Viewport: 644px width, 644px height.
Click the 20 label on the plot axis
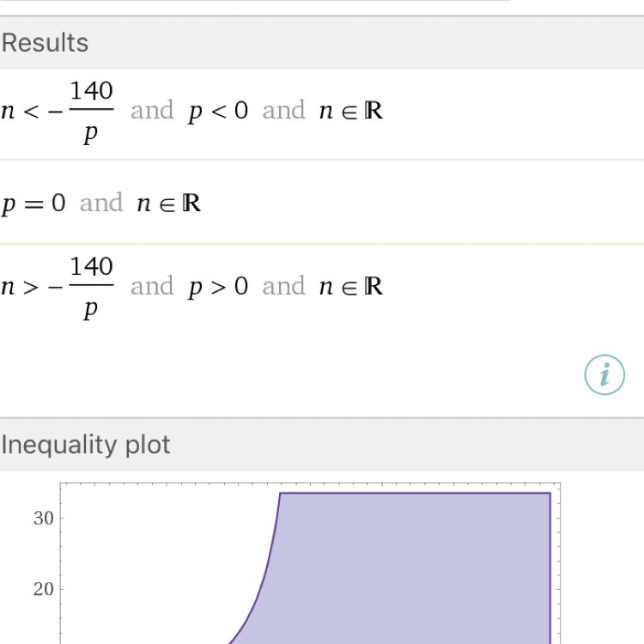(43, 589)
